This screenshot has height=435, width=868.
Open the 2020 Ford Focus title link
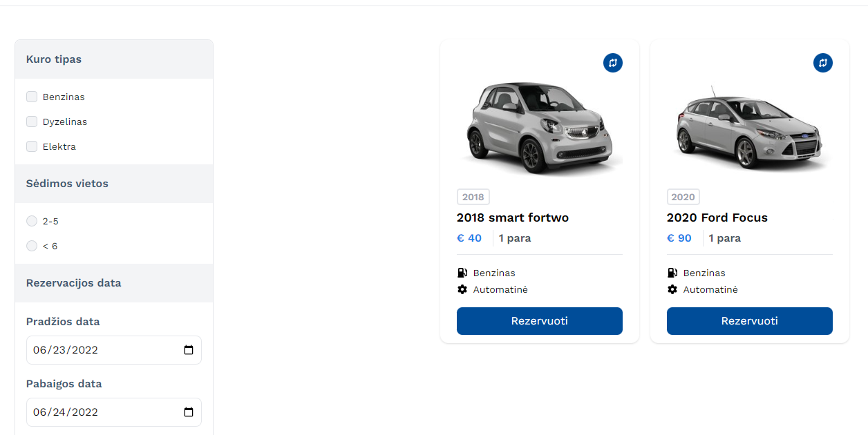[717, 217]
